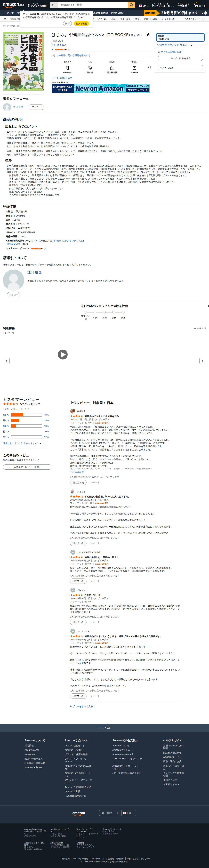
Task: Click the info icon next to スポンサー
Action: pyautogui.click(x=14, y=333)
